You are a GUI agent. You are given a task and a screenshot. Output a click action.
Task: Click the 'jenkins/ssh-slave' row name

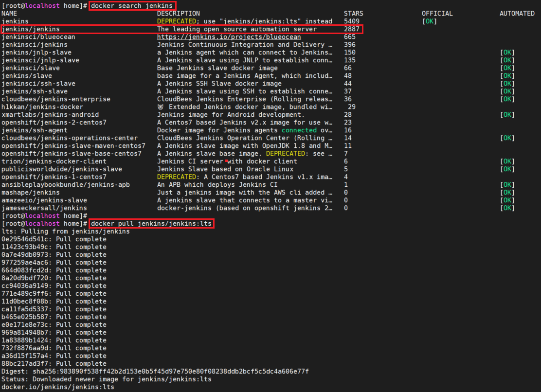pyautogui.click(x=35, y=91)
